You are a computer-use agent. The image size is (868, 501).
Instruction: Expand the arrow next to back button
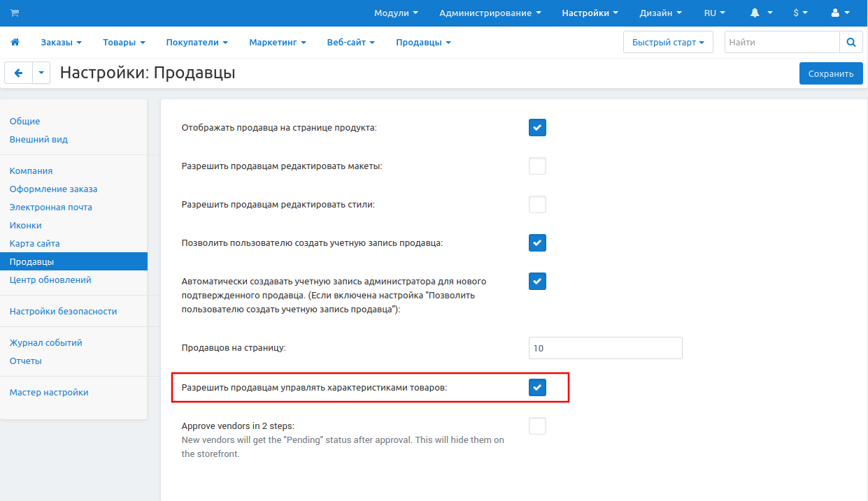pos(41,73)
